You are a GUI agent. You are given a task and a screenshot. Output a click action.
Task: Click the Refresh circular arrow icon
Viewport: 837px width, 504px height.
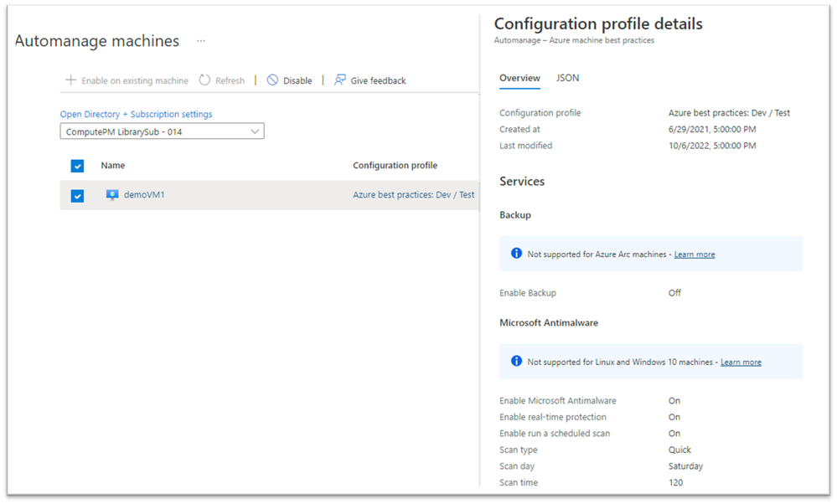tap(204, 80)
